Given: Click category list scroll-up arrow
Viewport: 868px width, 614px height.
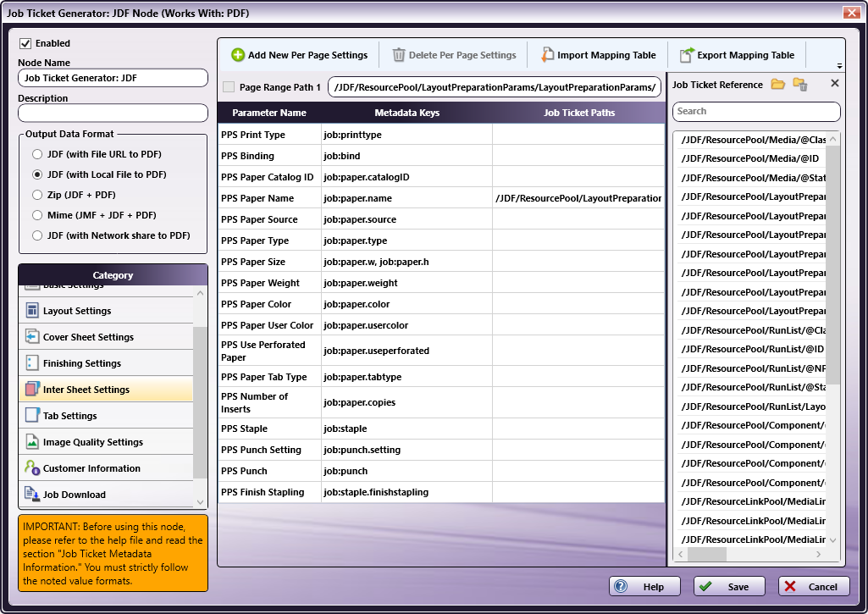Looking at the screenshot, I should (x=201, y=293).
